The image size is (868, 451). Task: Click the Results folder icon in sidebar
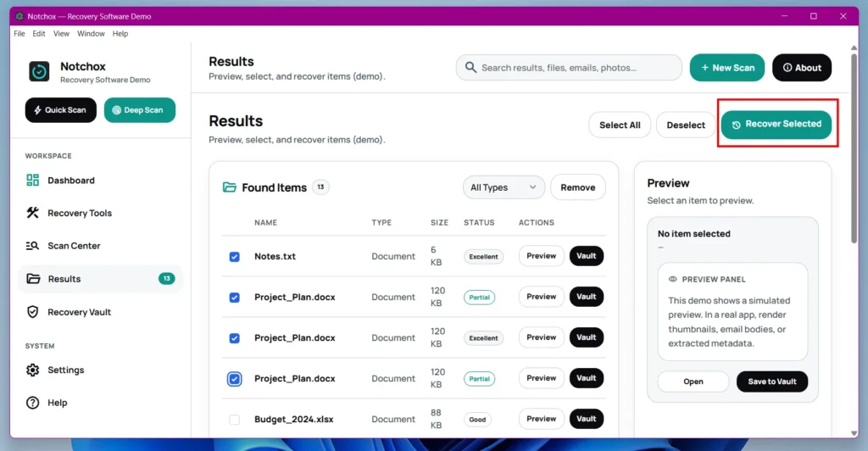33,278
